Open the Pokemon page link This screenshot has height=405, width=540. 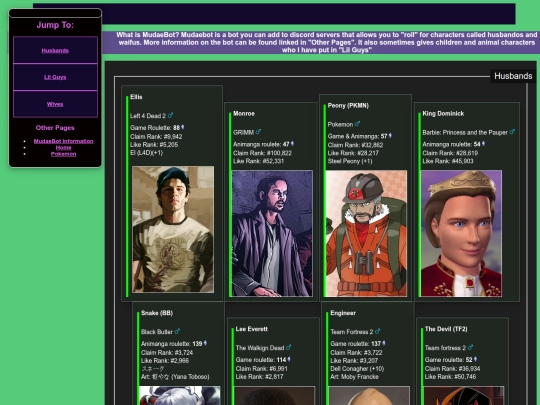[63, 154]
